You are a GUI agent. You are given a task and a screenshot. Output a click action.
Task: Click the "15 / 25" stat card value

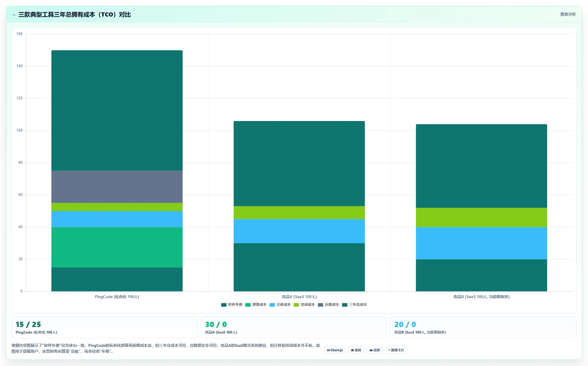click(x=28, y=324)
